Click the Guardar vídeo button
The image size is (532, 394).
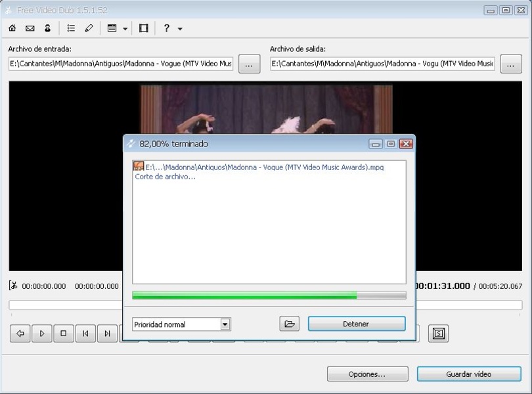click(468, 374)
